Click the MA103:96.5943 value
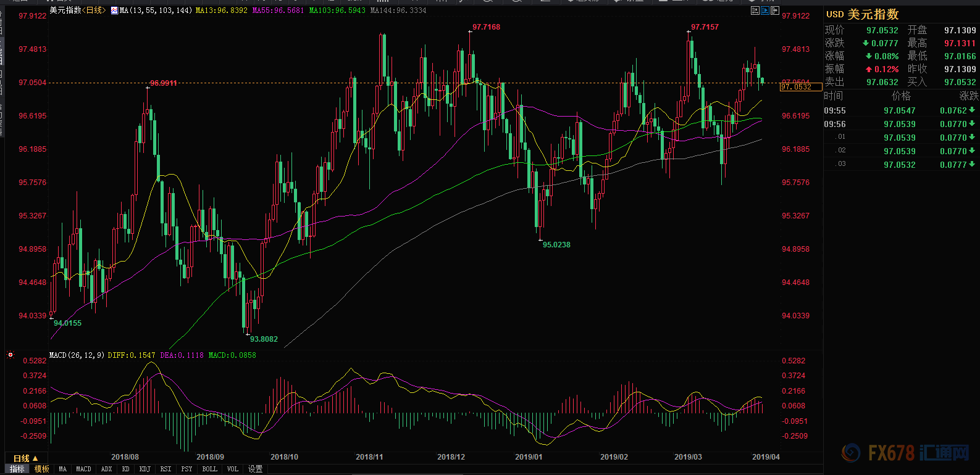The height and width of the screenshot is (475, 980). (x=337, y=10)
